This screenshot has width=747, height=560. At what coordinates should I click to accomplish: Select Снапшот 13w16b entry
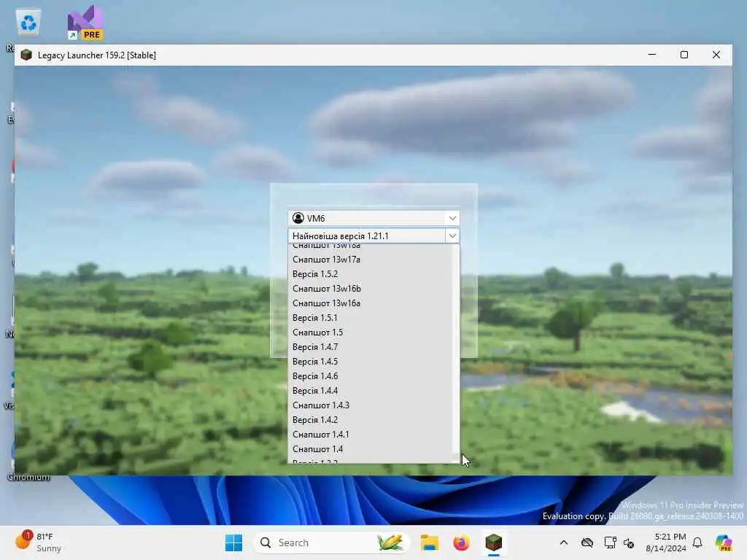point(370,289)
